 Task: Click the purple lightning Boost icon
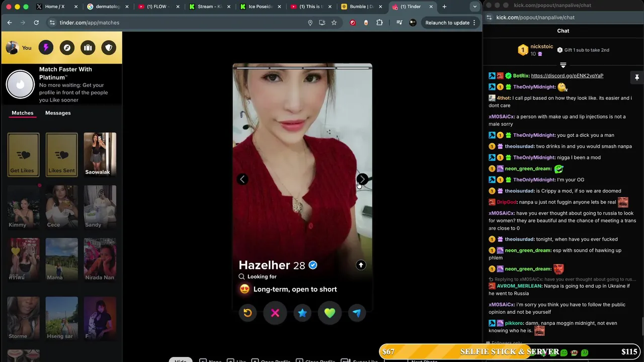click(46, 47)
